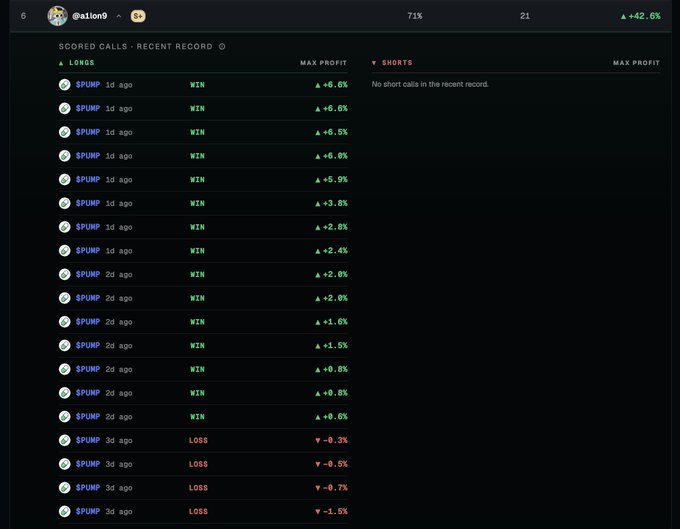Image resolution: width=680 pixels, height=529 pixels.
Task: Click '3d ago' in the -0.7% row
Action: click(x=119, y=488)
